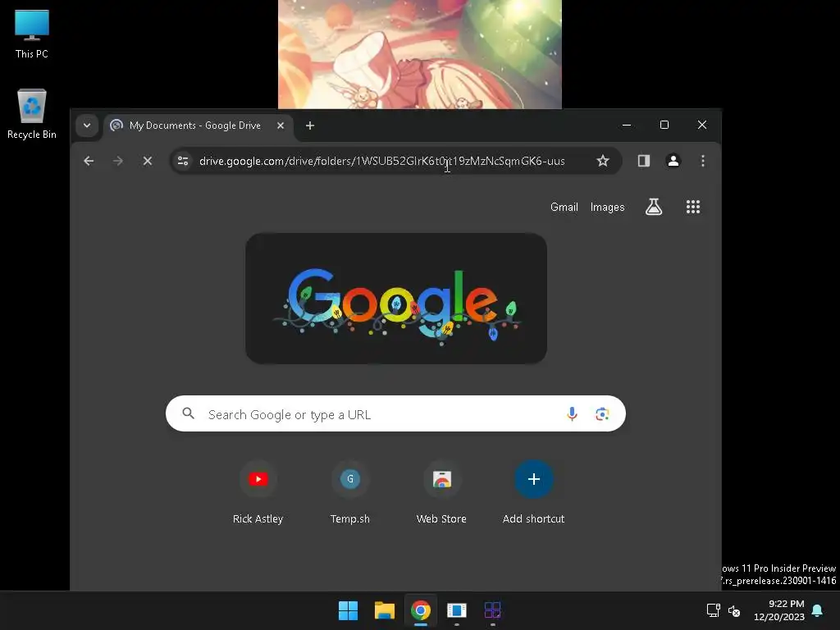The height and width of the screenshot is (630, 840).
Task: Click the Web Store label
Action: click(441, 518)
